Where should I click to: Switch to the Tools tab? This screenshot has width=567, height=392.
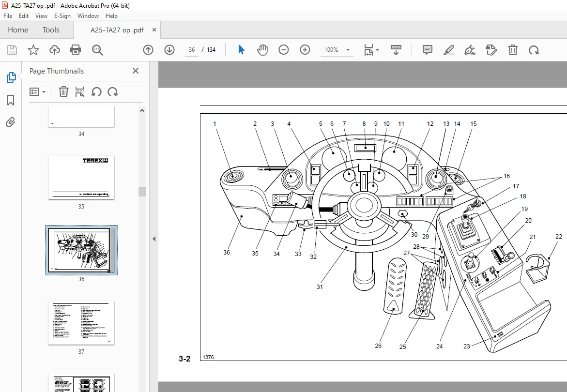[51, 30]
